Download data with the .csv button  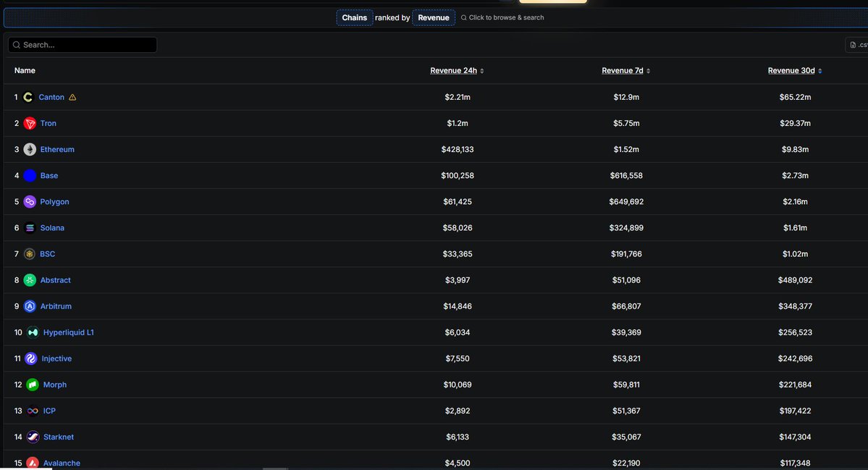tap(857, 45)
